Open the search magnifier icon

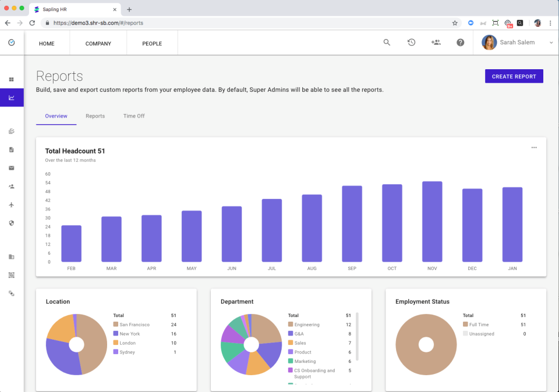(387, 42)
